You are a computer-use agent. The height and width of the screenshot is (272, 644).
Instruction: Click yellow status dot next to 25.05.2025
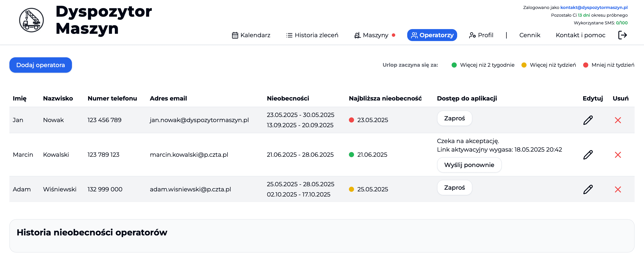pyautogui.click(x=351, y=189)
